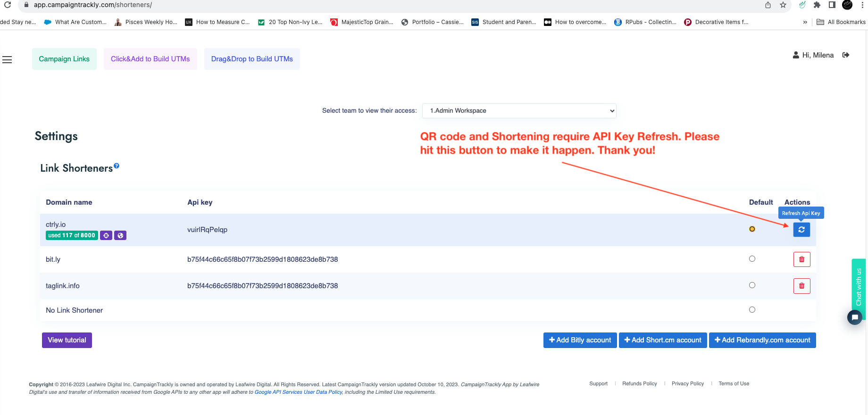Click Add Short.cm account button
The image size is (868, 415).
coord(663,340)
